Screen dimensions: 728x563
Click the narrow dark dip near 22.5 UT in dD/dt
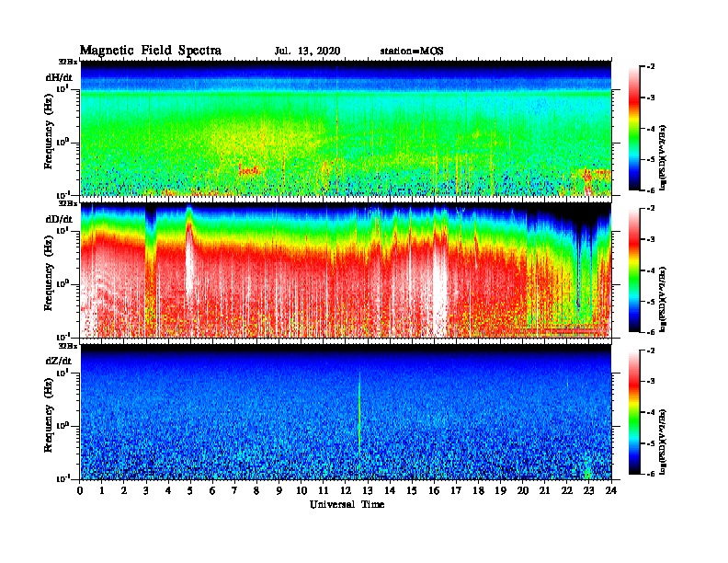coord(578,265)
